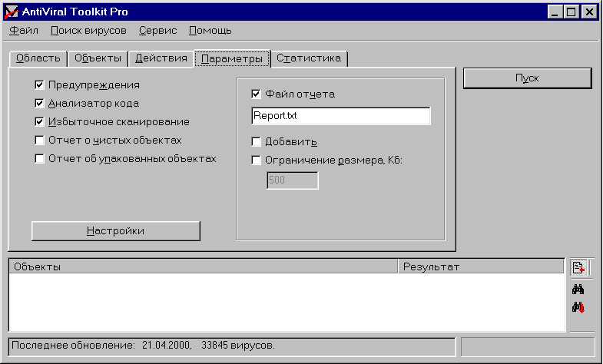This screenshot has height=364, width=603.
Task: Click the binoculars icon with red arrow
Action: 578,307
